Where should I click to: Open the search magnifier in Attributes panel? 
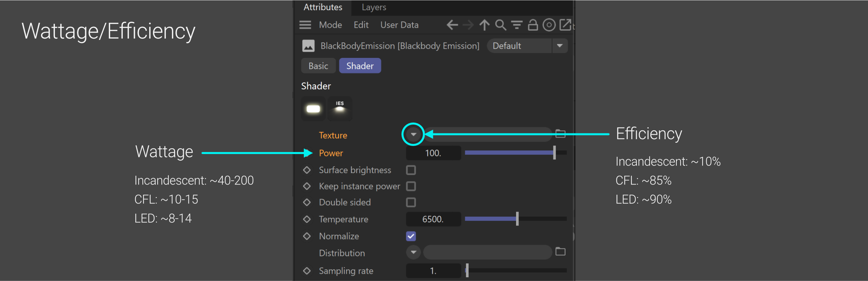(x=500, y=25)
